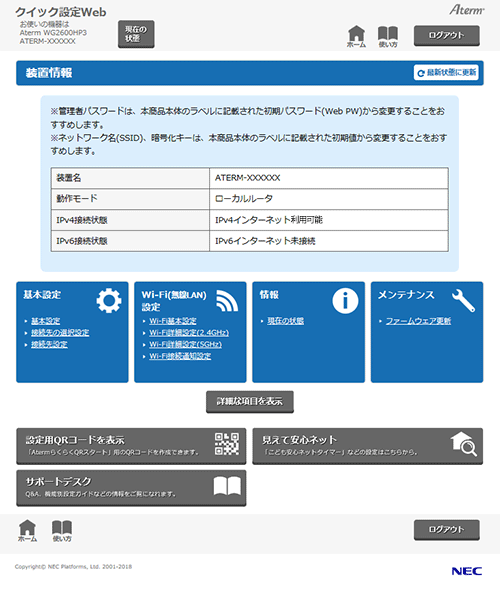The height and width of the screenshot is (594, 500).
Task: Click the 動作モード table cell
Action: point(130,199)
